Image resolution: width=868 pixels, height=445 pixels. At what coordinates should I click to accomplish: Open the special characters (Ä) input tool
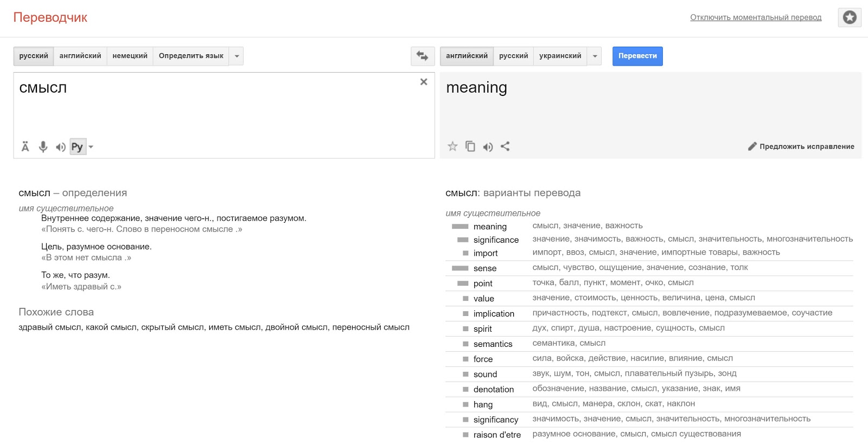25,147
